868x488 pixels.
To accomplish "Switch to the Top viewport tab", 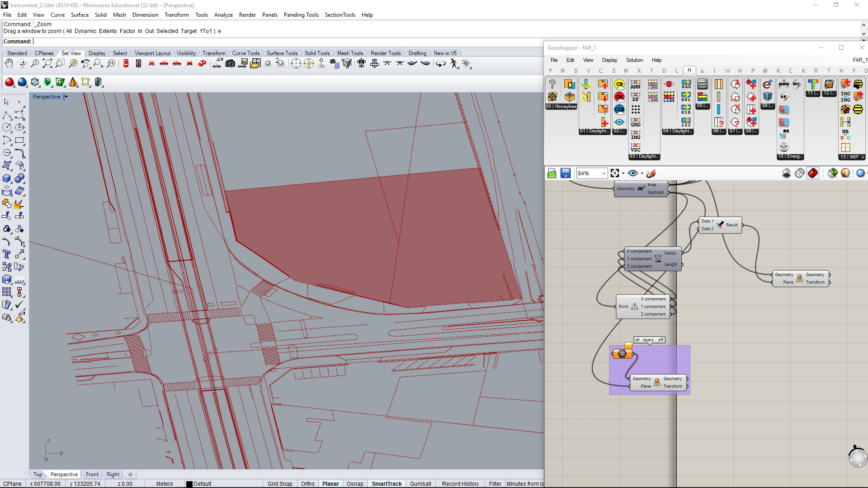I will (x=38, y=474).
